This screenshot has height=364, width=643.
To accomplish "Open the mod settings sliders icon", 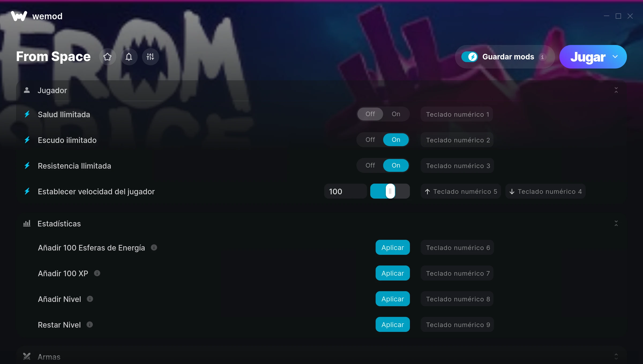I will point(150,57).
